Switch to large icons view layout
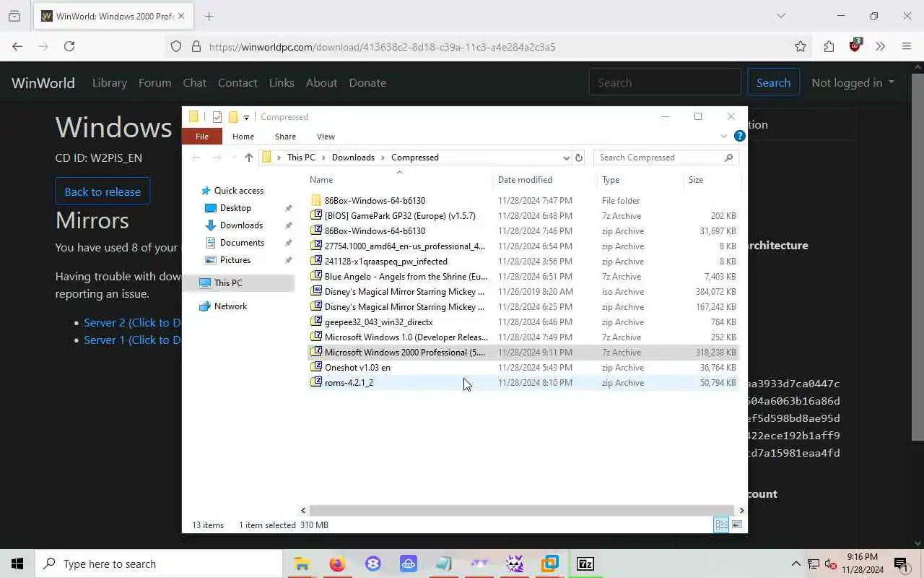 point(737,525)
